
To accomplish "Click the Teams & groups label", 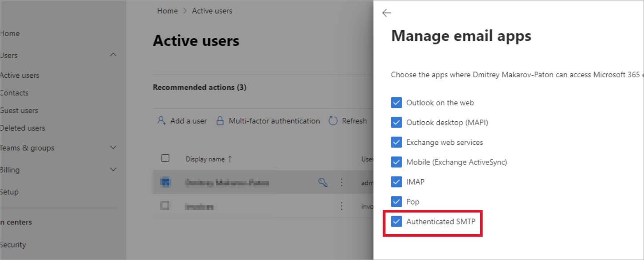I will tap(27, 148).
